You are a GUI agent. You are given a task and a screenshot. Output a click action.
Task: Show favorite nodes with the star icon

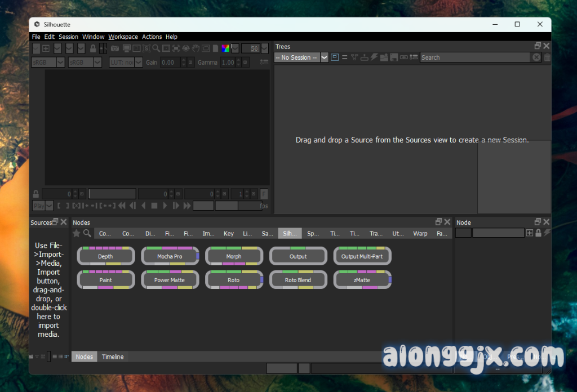[77, 233]
